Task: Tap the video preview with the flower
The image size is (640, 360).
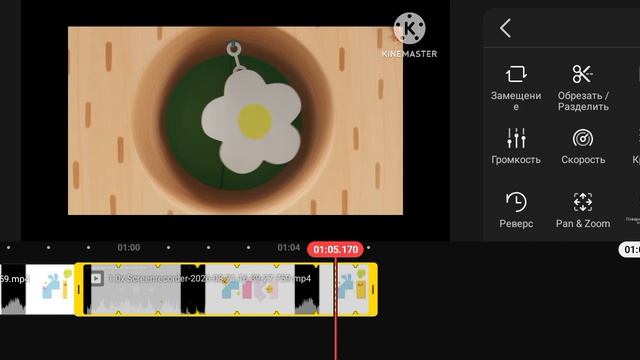Action: 236,120
